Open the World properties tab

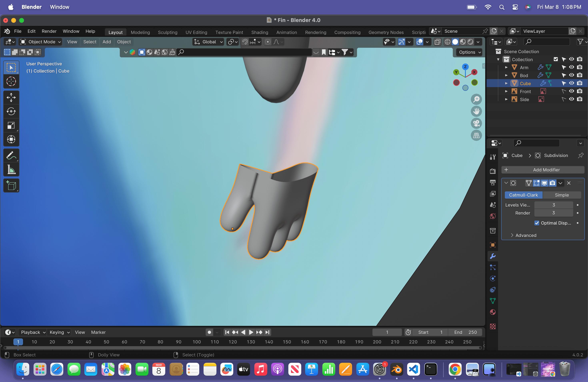coord(493,216)
